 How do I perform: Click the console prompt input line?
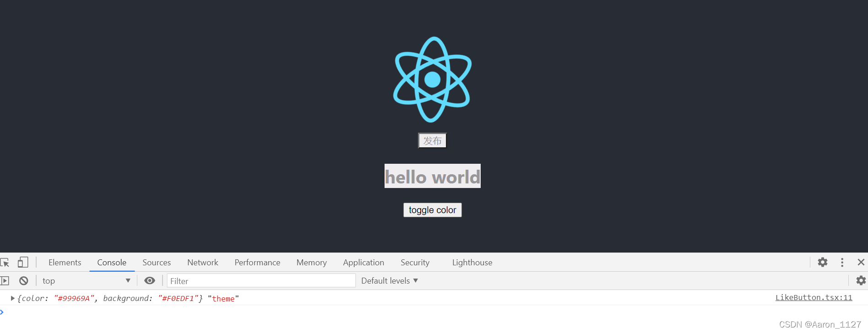[434, 312]
